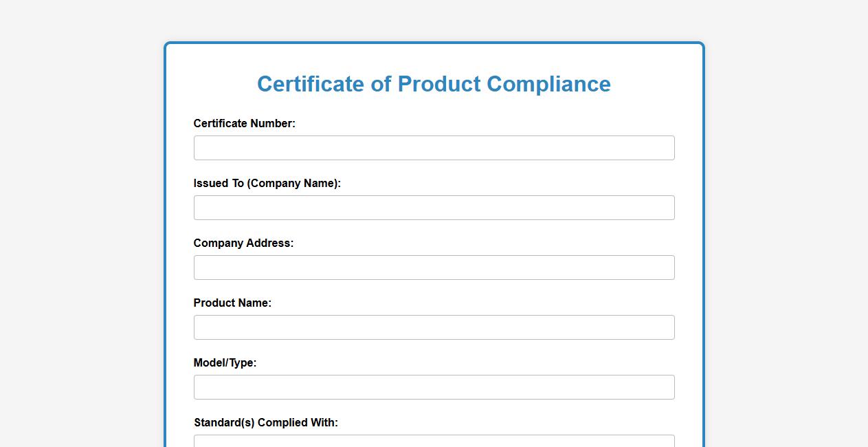Click the 'Standard(s) Complied With:' label
Viewport: 868px width, 447px height.
265,423
